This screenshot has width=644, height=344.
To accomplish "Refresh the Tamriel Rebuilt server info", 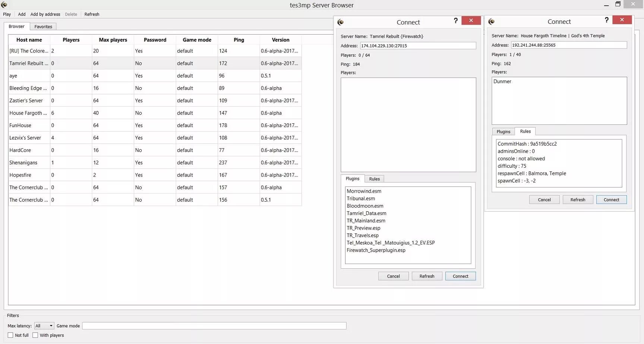I will coord(427,276).
